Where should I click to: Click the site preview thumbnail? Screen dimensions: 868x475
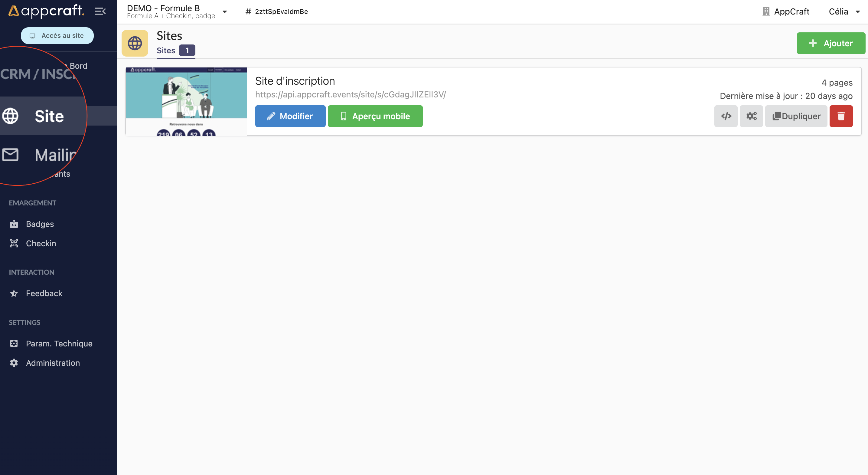[x=186, y=101]
